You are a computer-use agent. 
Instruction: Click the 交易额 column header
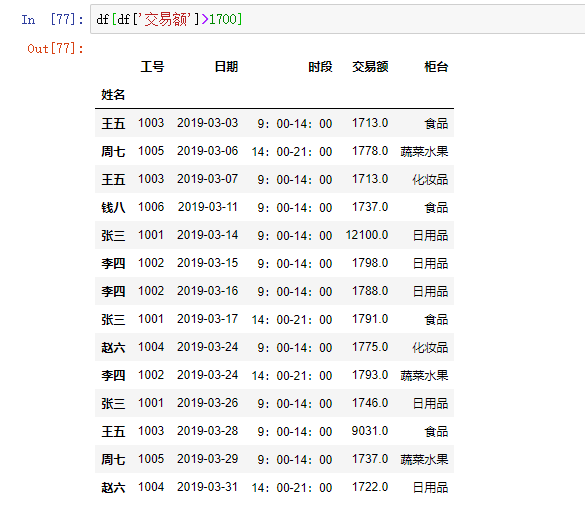(x=370, y=67)
